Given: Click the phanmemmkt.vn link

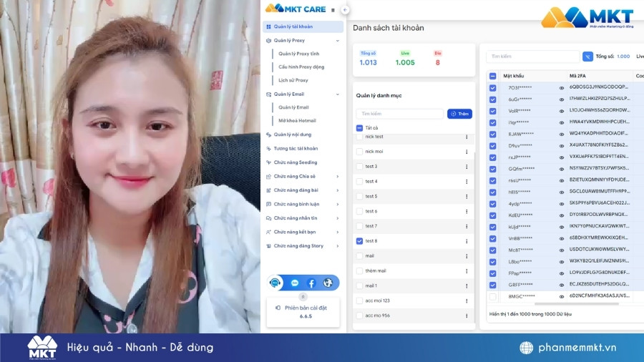Looking at the screenshot, I should point(577,348).
